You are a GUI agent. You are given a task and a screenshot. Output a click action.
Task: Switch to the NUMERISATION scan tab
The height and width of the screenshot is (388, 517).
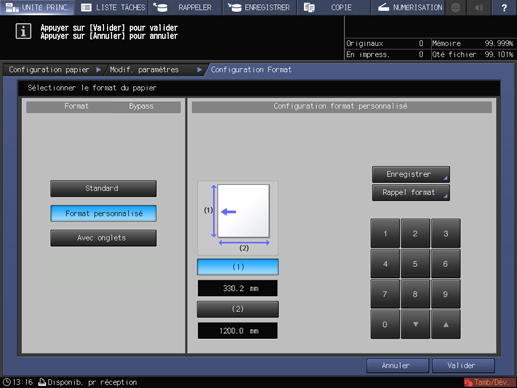coord(409,7)
